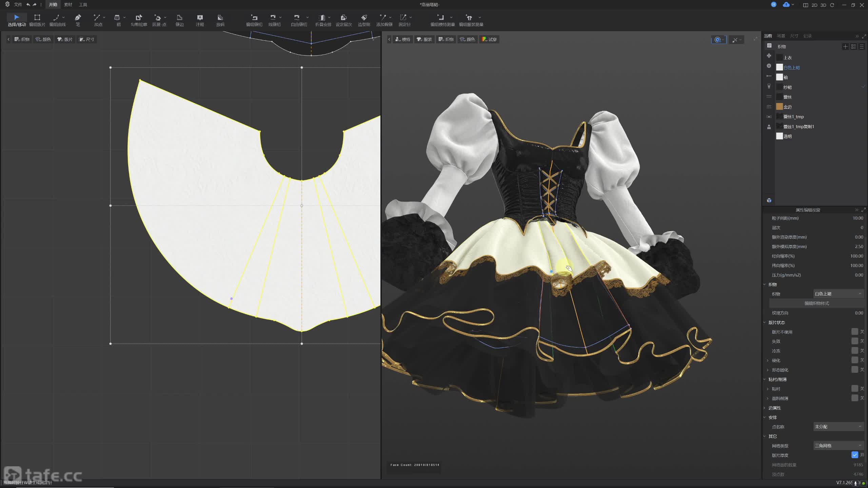Open the 点名称 dropdown showing 未分配

pos(838,427)
